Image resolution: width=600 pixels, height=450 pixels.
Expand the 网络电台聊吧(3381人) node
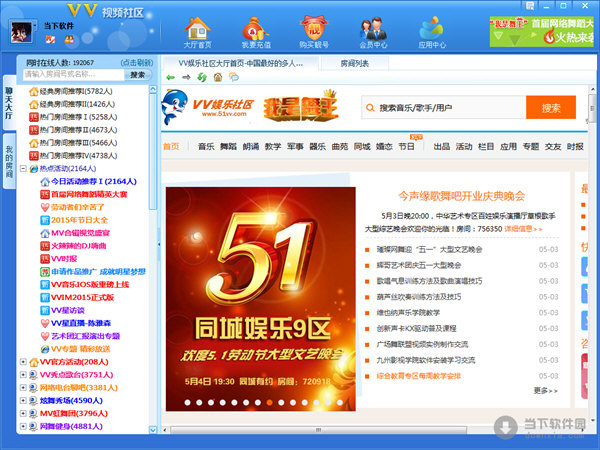pyautogui.click(x=23, y=388)
